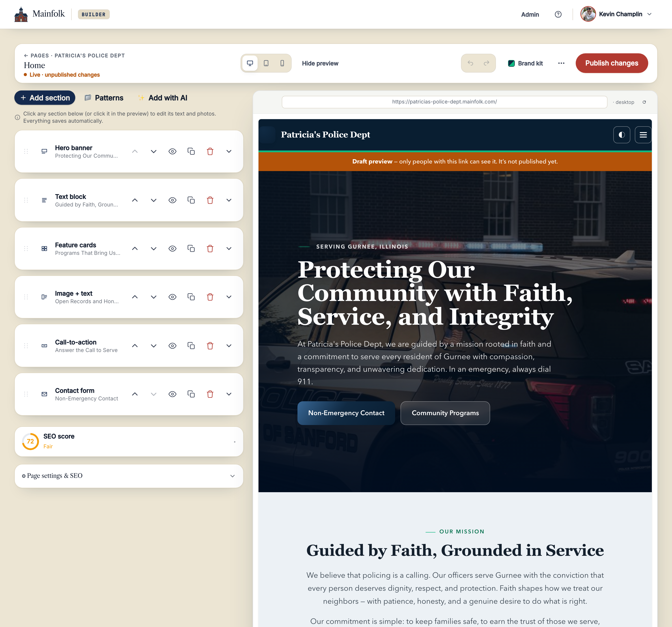
Task: Toggle Feature cards visibility eye
Action: point(172,248)
